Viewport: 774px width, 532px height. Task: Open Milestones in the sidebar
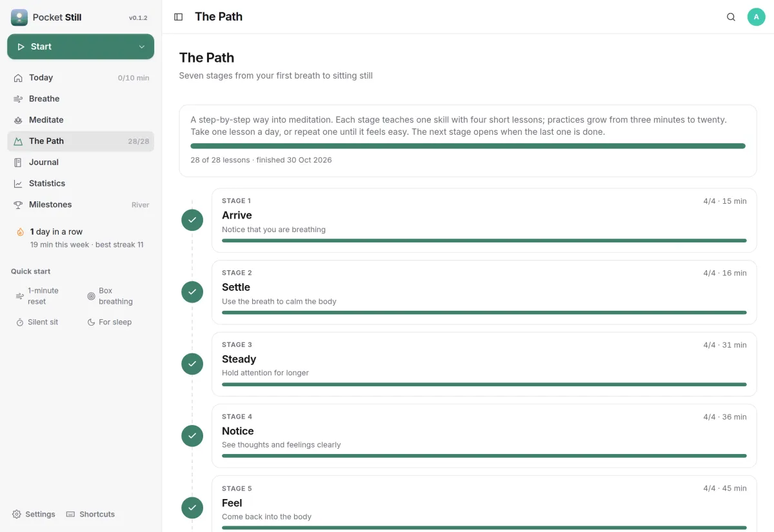coord(81,204)
